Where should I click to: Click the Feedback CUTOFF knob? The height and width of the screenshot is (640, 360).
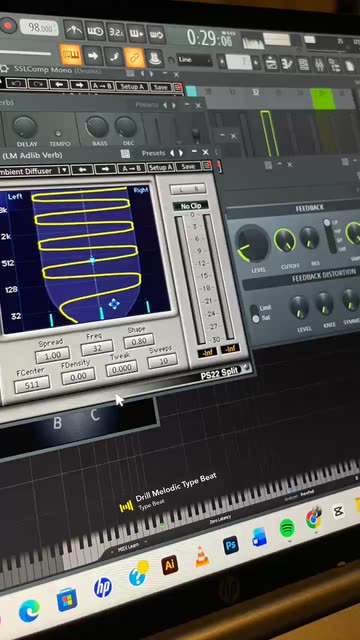point(284,240)
